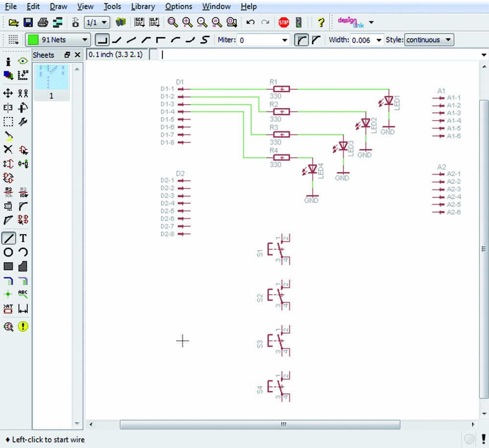Open the Library menu
Screen dimensions: 489x448
tap(143, 6)
